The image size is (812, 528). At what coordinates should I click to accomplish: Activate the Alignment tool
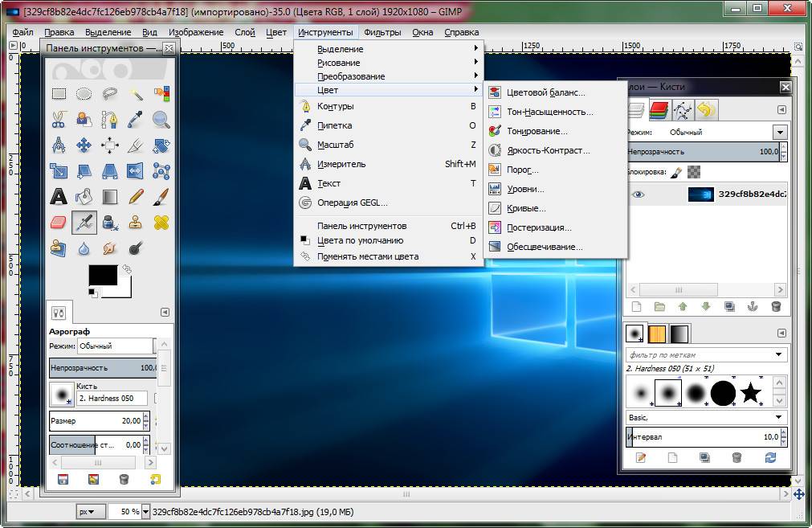point(110,145)
